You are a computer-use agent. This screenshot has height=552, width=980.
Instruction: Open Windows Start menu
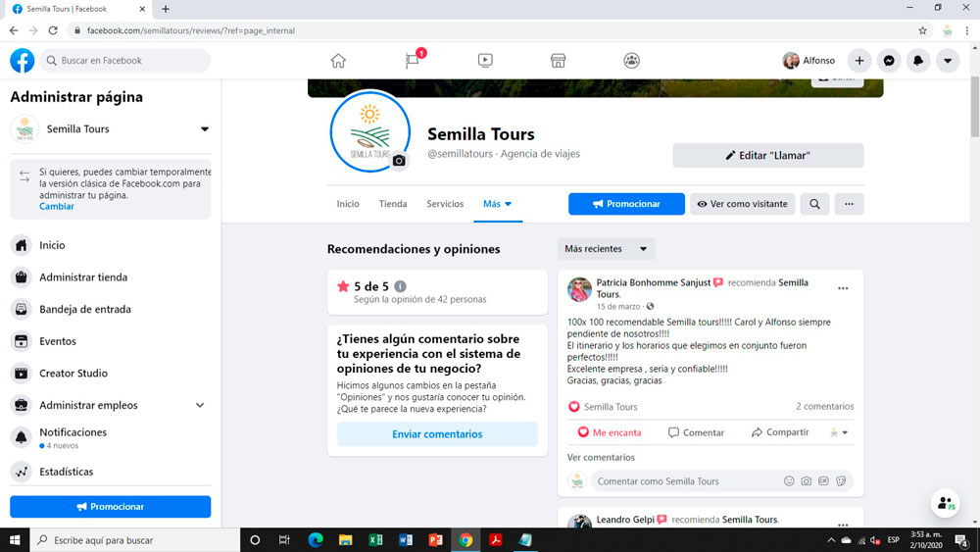click(x=15, y=539)
